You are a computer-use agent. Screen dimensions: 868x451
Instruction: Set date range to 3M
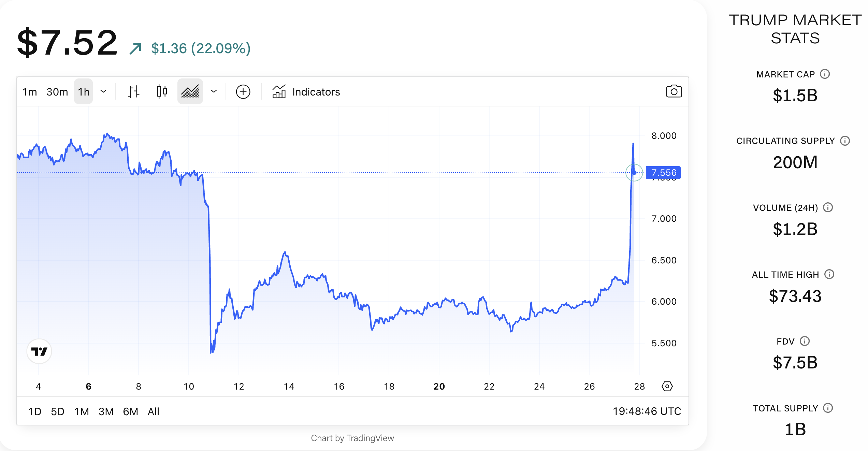pos(106,411)
